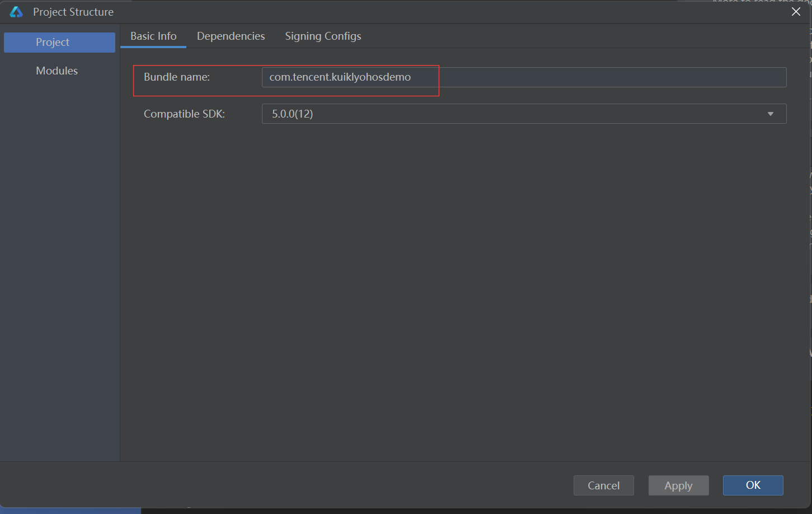Switch to the Dependencies tab

(231, 36)
